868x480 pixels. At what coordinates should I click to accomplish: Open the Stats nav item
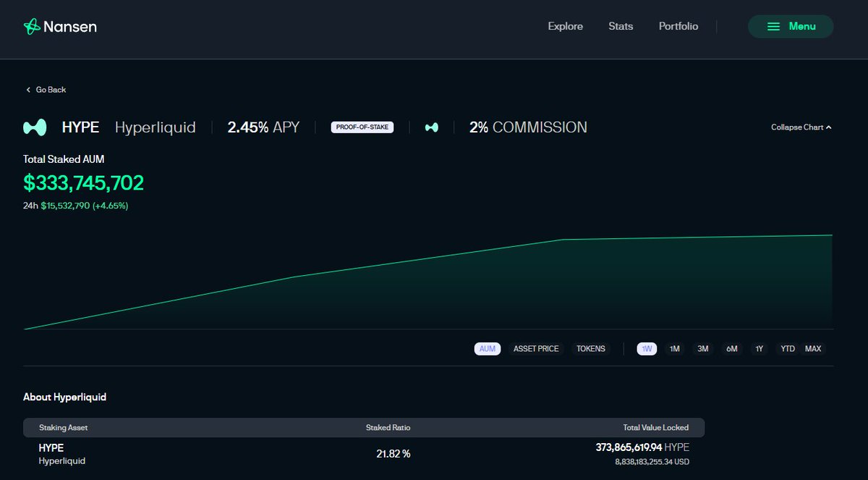coord(621,26)
